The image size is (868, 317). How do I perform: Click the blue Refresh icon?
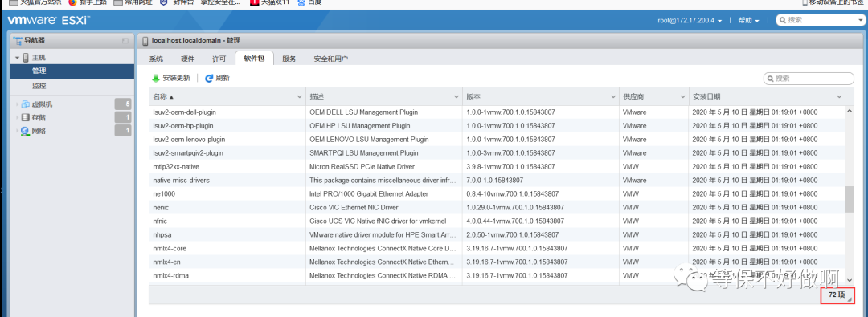click(209, 79)
